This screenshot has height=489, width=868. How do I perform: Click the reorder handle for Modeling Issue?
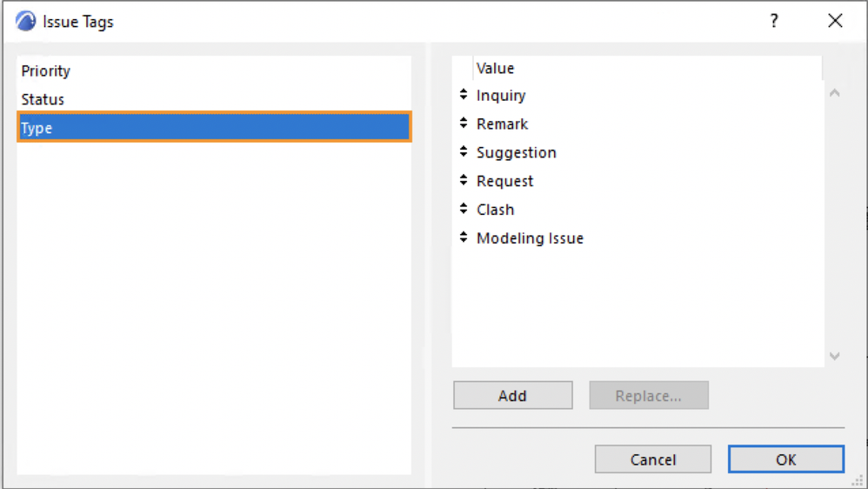pos(464,238)
